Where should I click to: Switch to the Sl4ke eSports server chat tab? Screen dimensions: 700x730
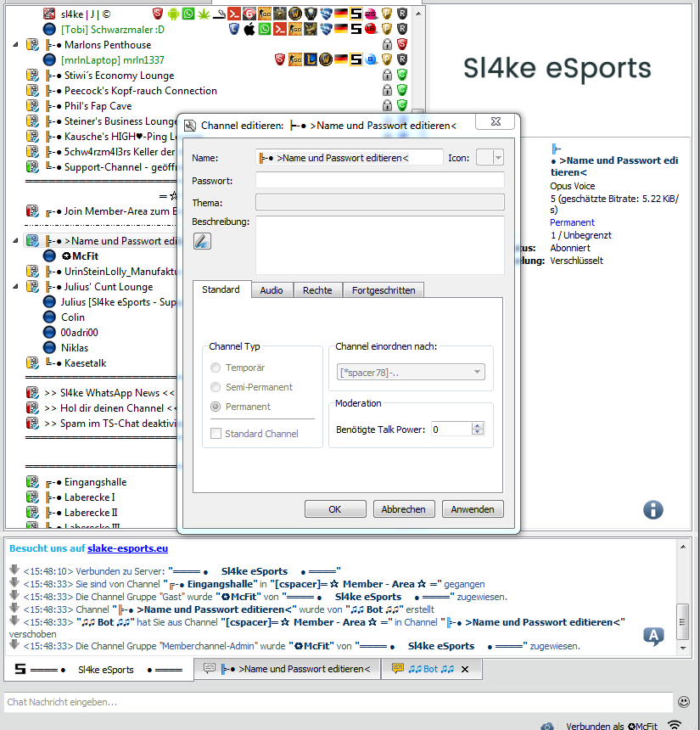coord(98,670)
